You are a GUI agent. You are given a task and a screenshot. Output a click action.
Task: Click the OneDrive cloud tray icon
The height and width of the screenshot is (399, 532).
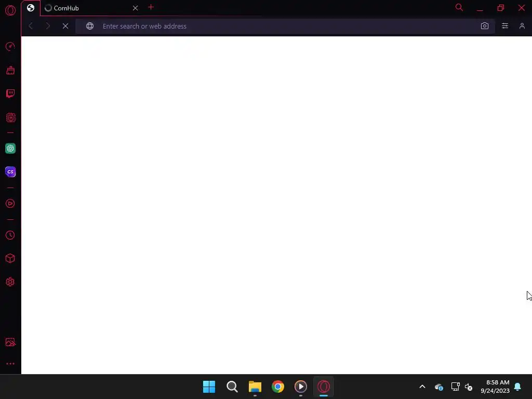click(438, 387)
